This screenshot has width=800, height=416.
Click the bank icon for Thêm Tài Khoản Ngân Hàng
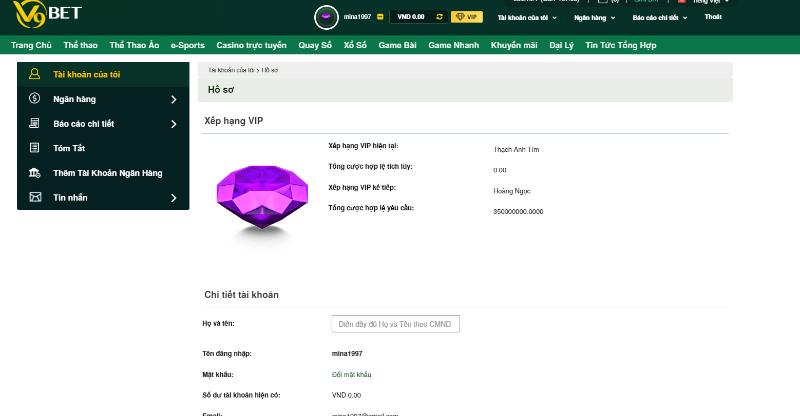point(35,173)
